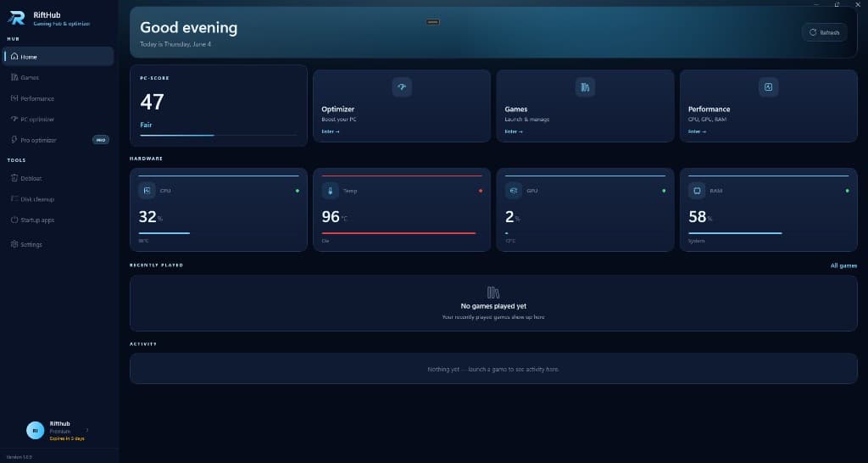Click the Optimizer card Enter link
Screen dimensions: 868x463
click(331, 131)
